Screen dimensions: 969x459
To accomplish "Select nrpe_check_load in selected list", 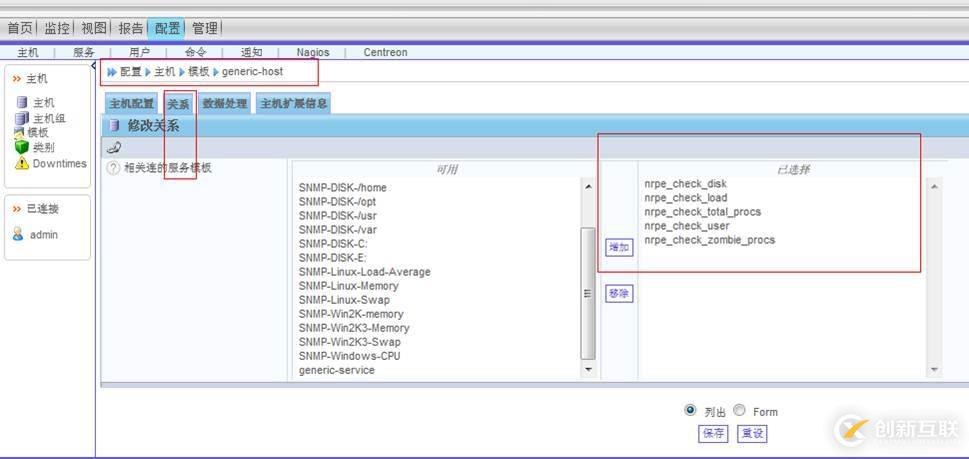I will pyautogui.click(x=685, y=198).
